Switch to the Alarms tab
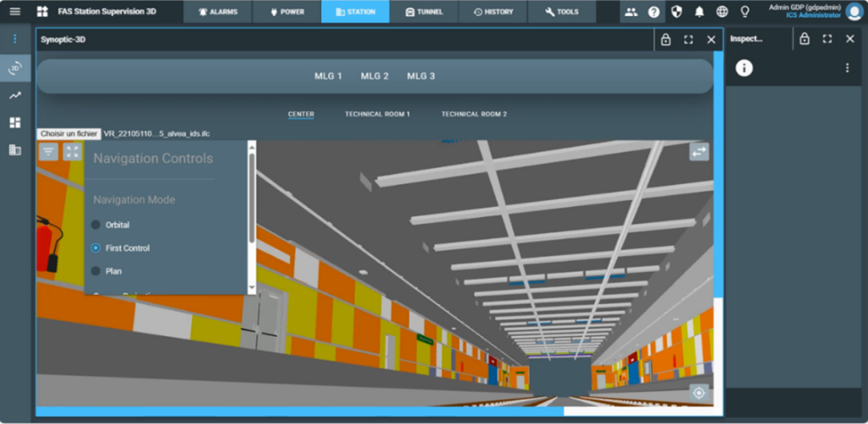Image resolution: width=868 pixels, height=424 pixels. point(218,12)
